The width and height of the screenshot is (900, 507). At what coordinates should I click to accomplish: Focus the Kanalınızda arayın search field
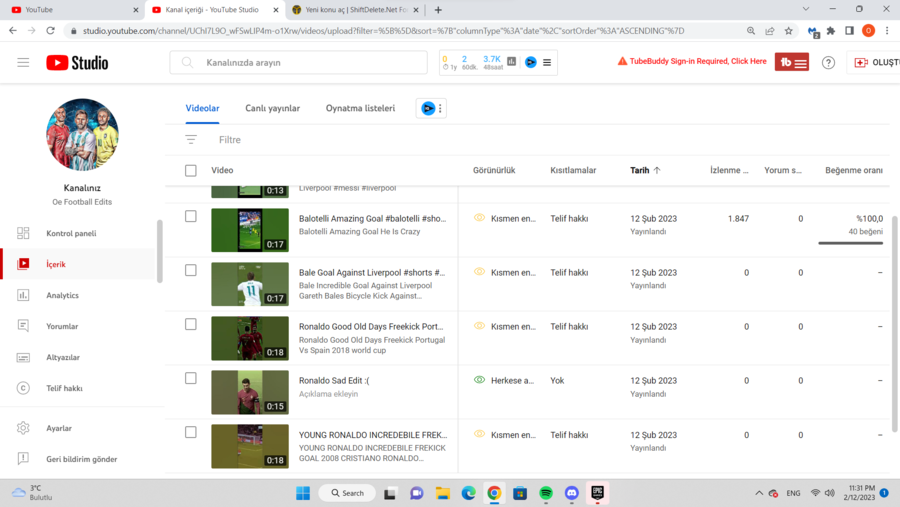tap(298, 63)
